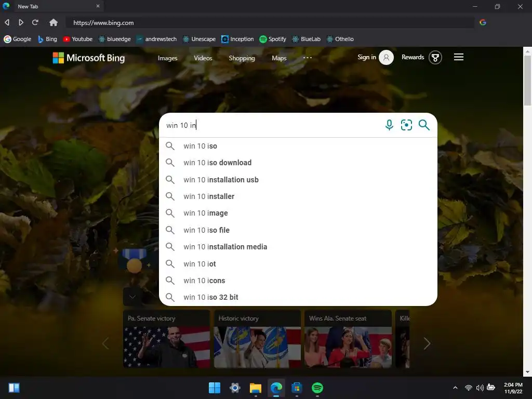Go to the home page icon
Screen dimensions: 532x399
coord(54,22)
